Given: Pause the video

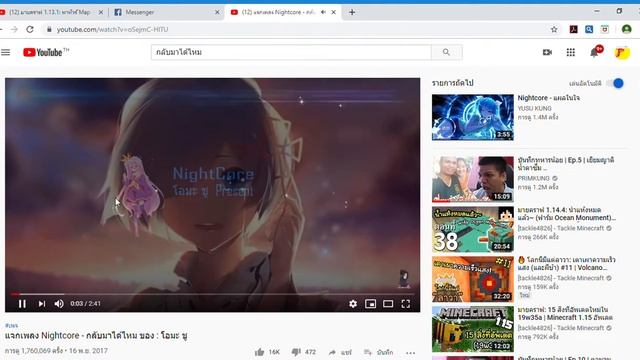Looking at the screenshot, I should 22,304.
